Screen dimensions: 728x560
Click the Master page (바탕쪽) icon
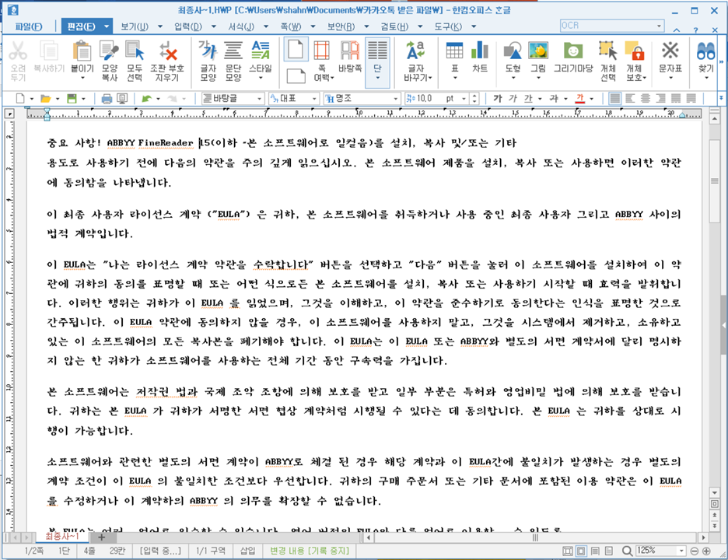[x=349, y=51]
